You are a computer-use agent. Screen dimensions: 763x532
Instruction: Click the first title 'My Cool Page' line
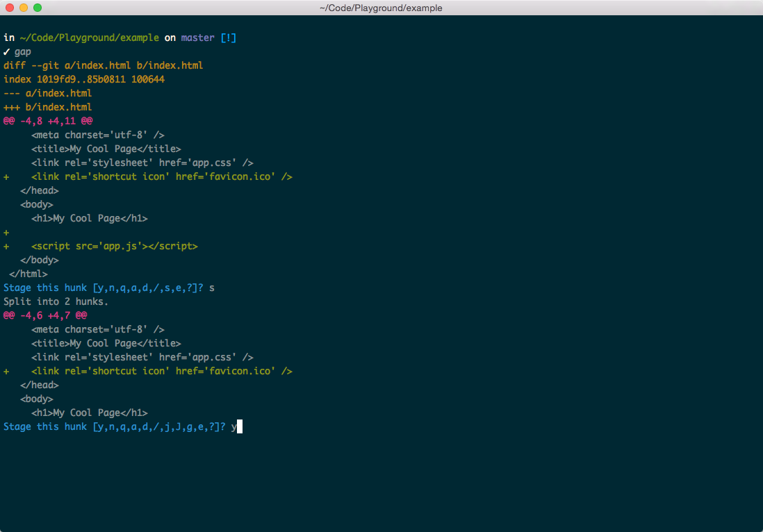click(106, 149)
